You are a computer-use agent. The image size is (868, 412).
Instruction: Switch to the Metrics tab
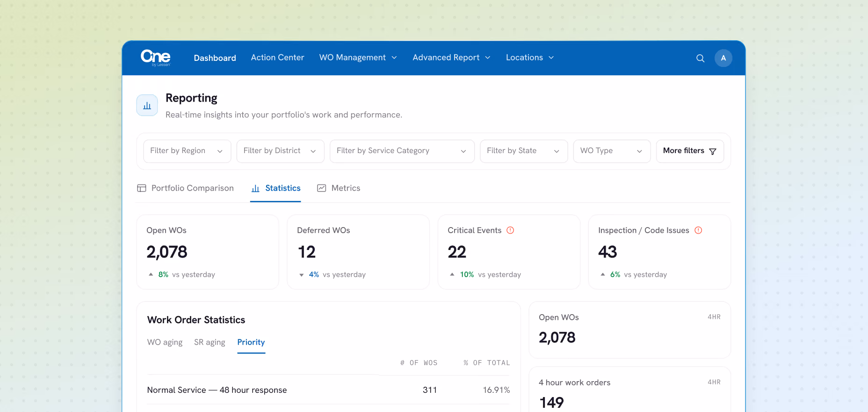coord(339,188)
